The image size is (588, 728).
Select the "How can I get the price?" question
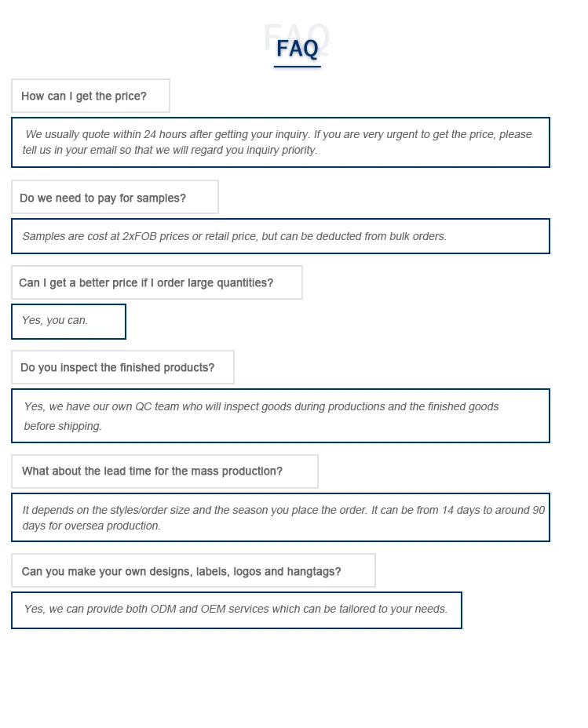click(84, 96)
